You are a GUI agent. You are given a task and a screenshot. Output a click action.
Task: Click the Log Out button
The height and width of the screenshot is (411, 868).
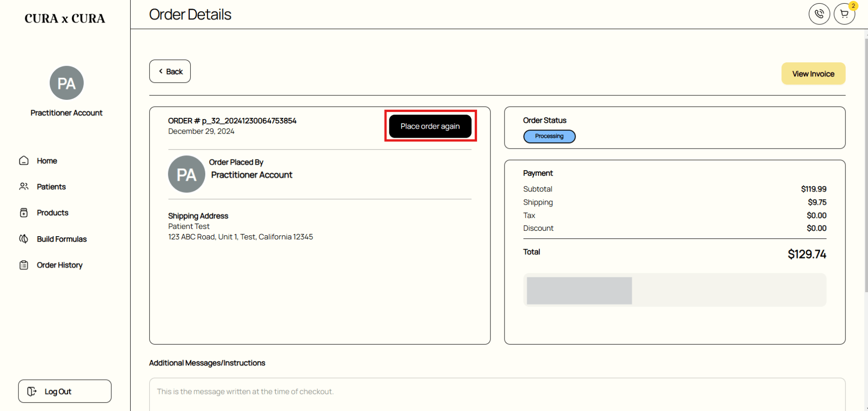[65, 391]
